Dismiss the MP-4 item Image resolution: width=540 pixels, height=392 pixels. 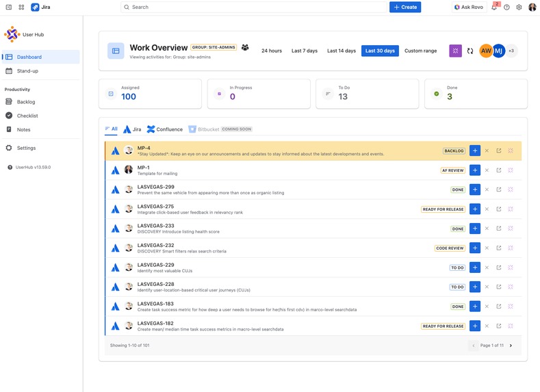pos(487,151)
